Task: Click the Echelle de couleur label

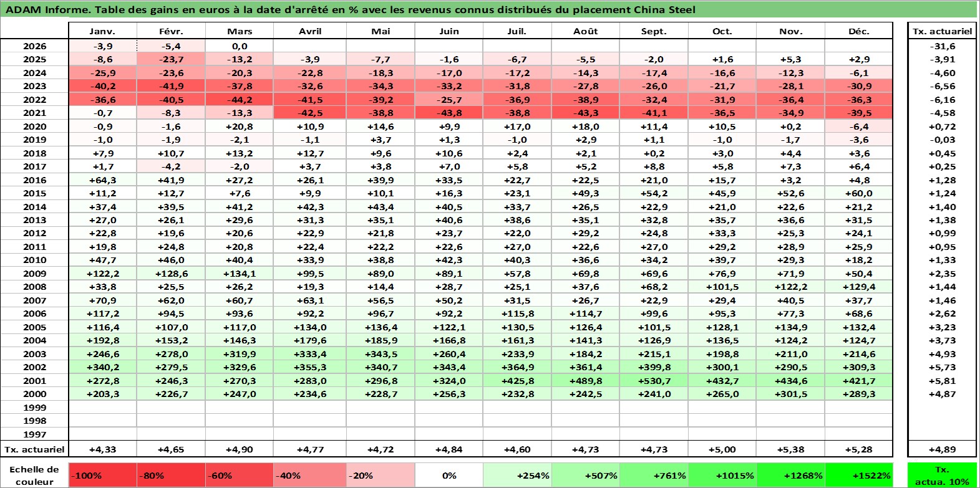Action: 34,476
